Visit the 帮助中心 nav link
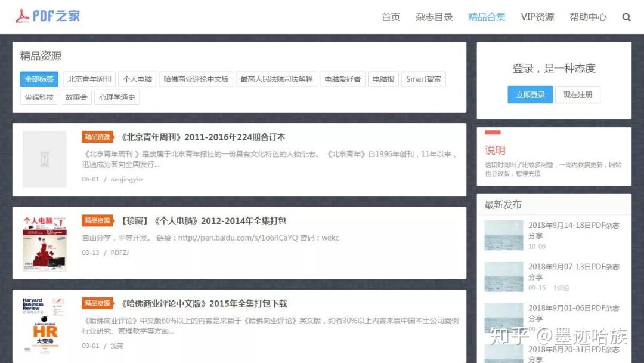Screen dimensions: 644x363 (588, 17)
